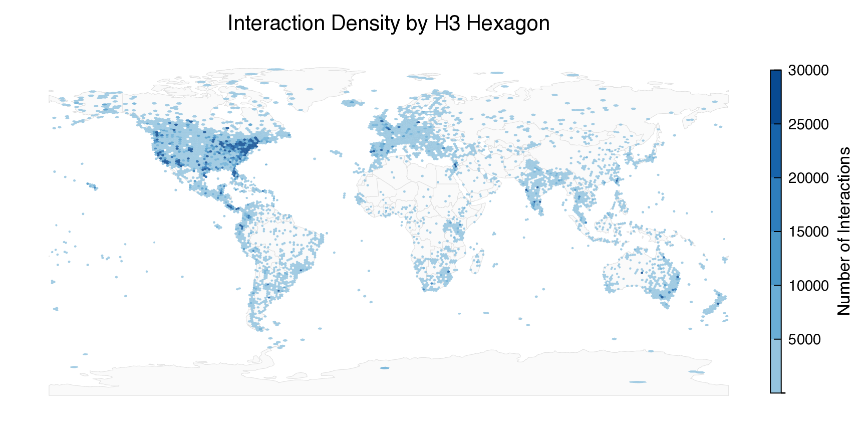Click the 'Number of Interactions' colorbar label
Viewport: 868px width, 427px height.
tap(844, 231)
